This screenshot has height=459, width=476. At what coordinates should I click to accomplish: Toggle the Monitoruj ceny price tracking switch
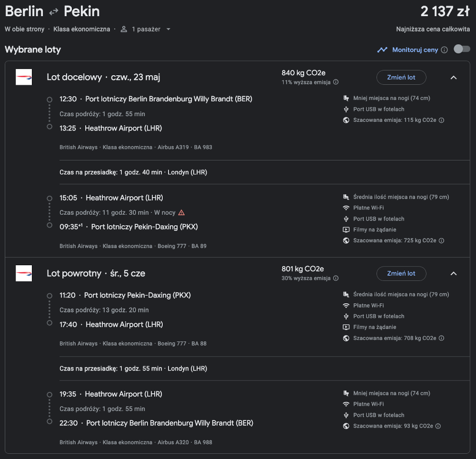(462, 49)
